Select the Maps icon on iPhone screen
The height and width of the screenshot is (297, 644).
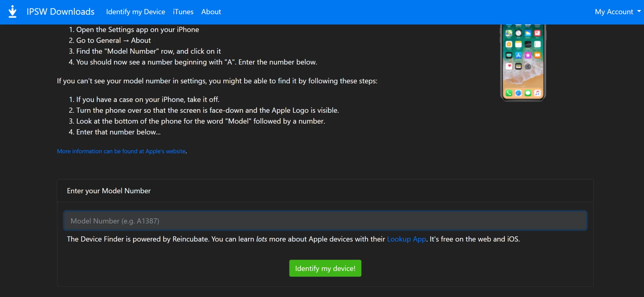[x=509, y=33]
